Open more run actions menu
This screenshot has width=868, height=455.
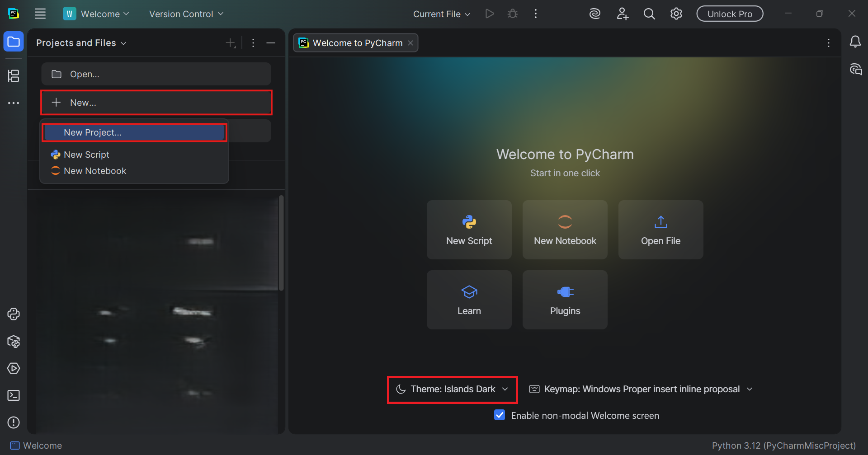click(x=536, y=14)
